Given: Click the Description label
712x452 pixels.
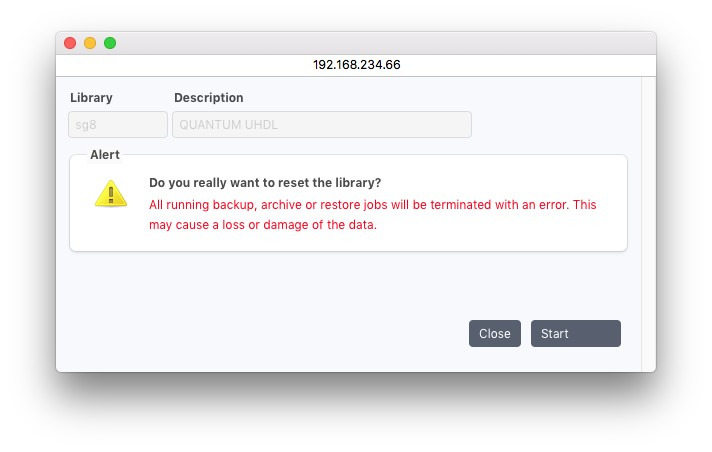Looking at the screenshot, I should [208, 98].
